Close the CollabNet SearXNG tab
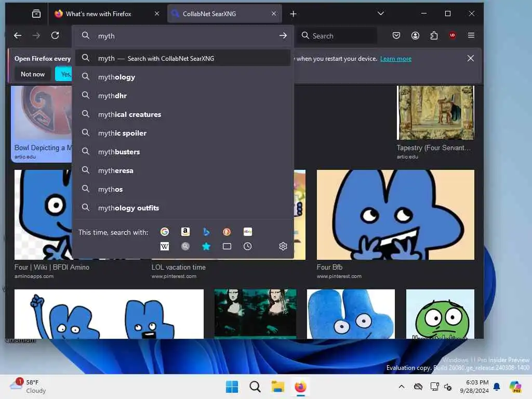Image resolution: width=532 pixels, height=399 pixels. click(x=274, y=14)
